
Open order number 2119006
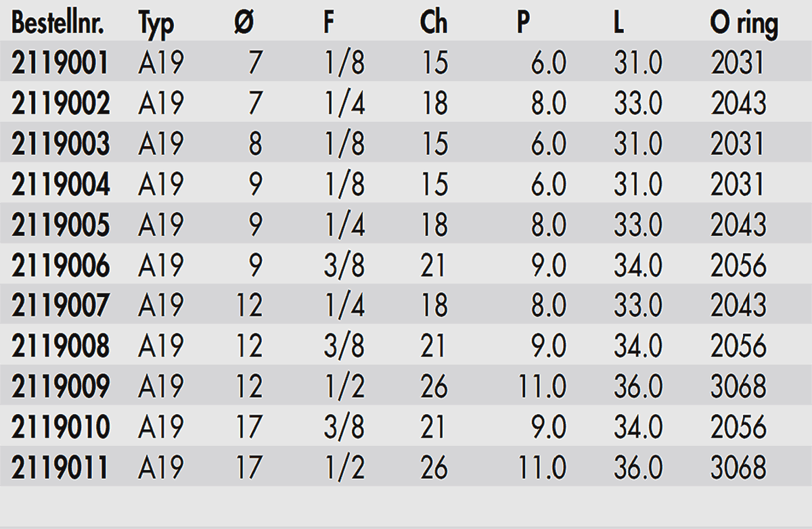pos(60,266)
